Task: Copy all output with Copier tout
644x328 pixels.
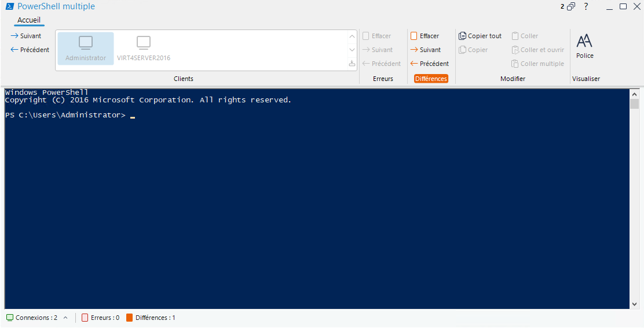Action: pyautogui.click(x=480, y=36)
